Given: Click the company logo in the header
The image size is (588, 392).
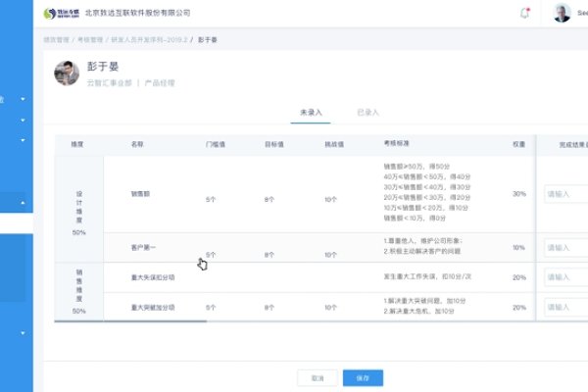Looking at the screenshot, I should click(x=62, y=14).
